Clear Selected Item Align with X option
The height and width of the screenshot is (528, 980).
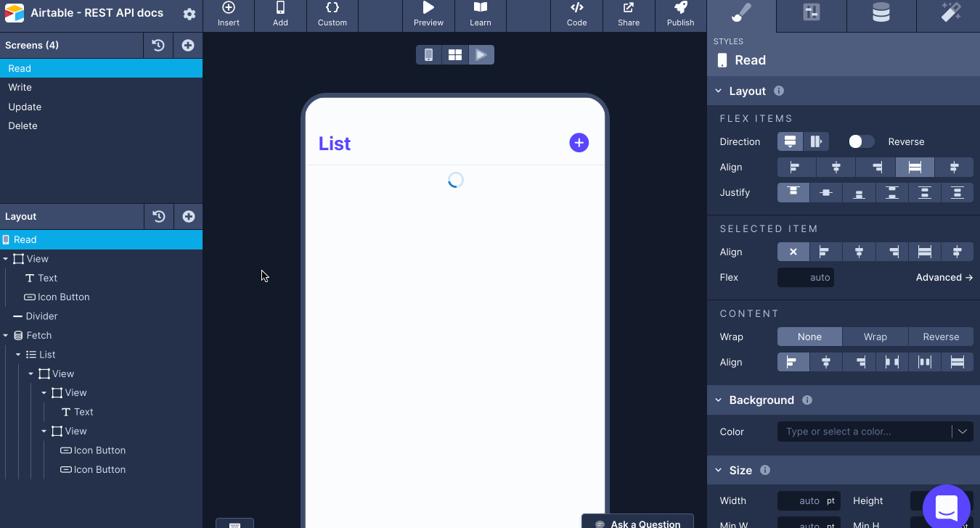tap(793, 252)
